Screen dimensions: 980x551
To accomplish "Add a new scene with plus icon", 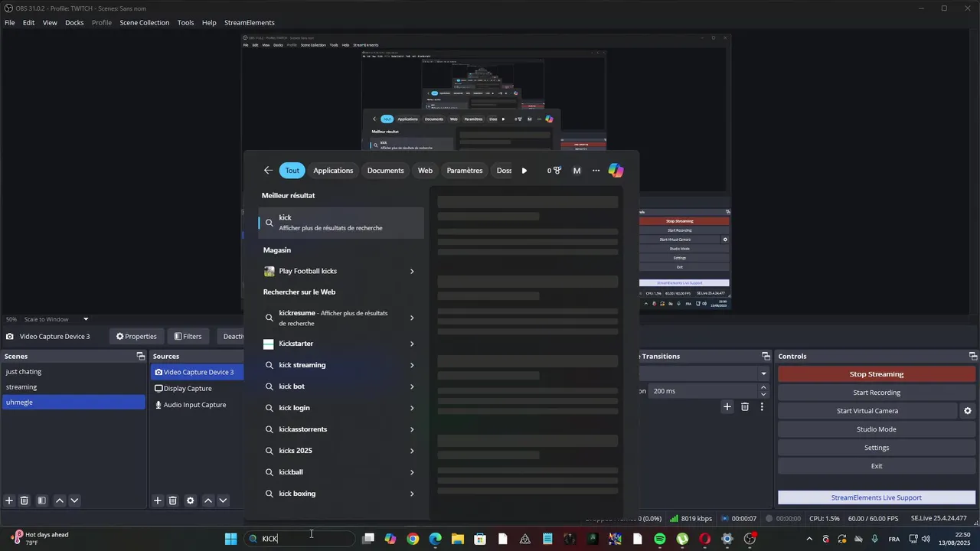I will [x=9, y=500].
